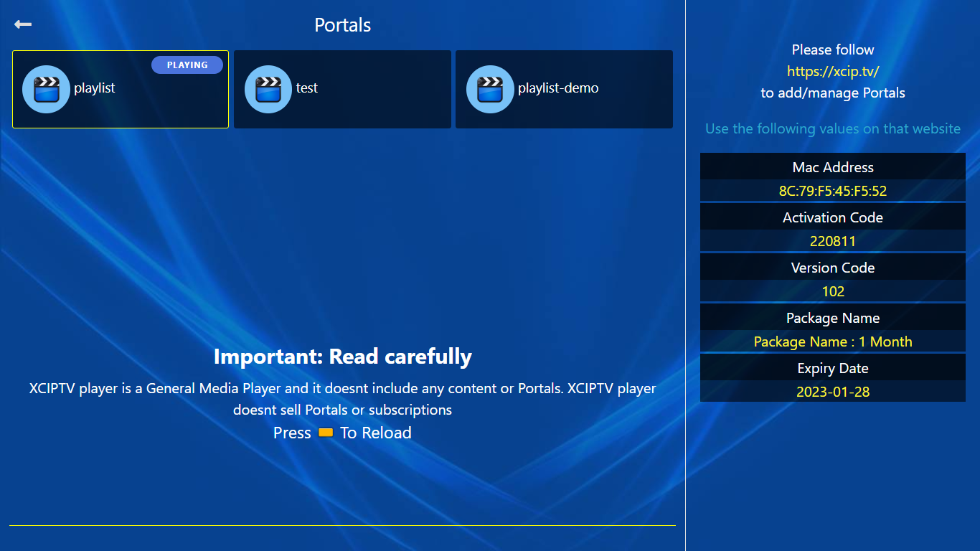Click the 'Mac Address' header row
Image resolution: width=980 pixels, height=551 pixels.
(832, 167)
